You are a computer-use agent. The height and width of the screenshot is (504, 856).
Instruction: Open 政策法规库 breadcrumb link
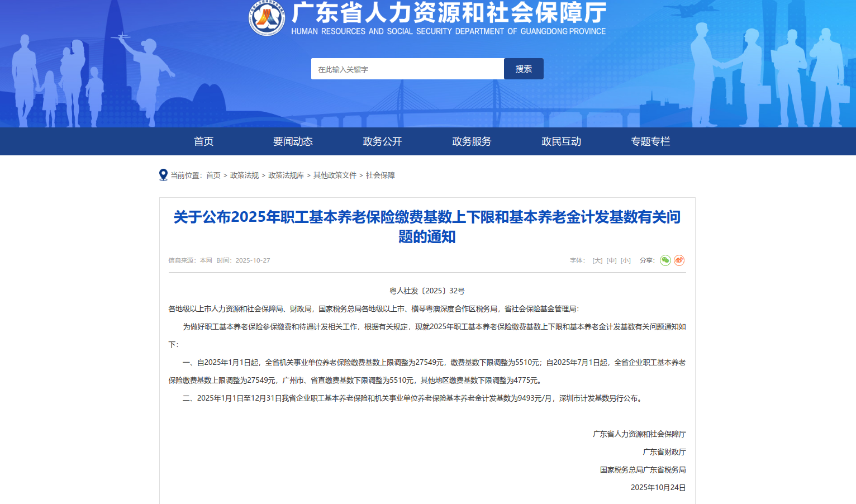click(286, 175)
